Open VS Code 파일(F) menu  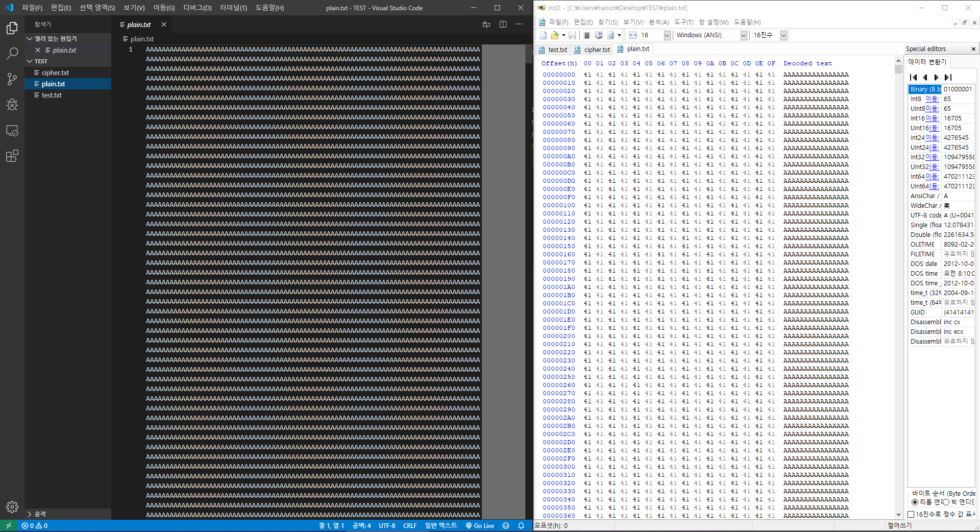(x=32, y=8)
